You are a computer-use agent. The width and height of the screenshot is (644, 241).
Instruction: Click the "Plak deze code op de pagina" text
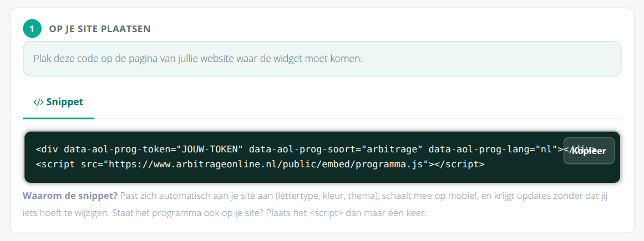point(198,58)
